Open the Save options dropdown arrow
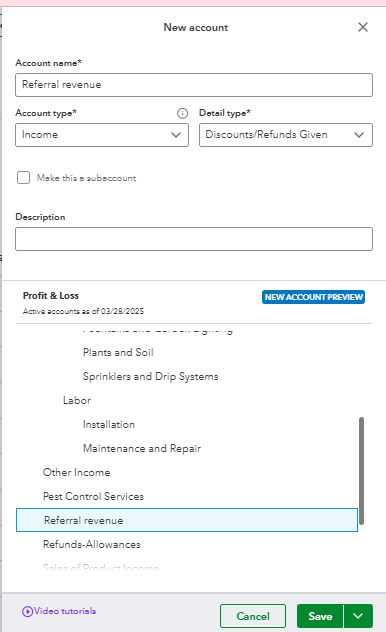Screen dimensions: 386x632 [x=358, y=616]
